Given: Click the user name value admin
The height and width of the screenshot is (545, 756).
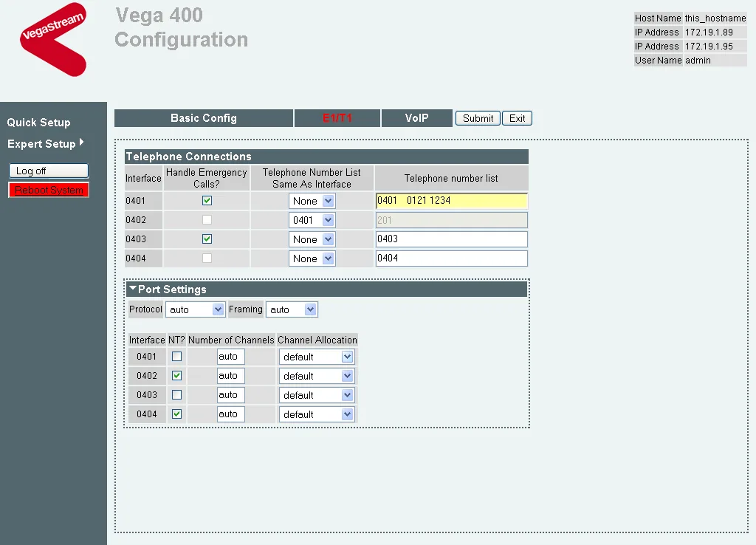Looking at the screenshot, I should click(698, 61).
